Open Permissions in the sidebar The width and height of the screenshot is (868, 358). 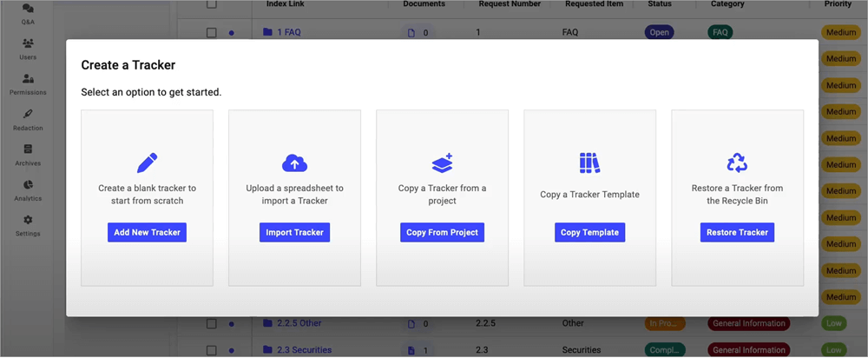28,84
